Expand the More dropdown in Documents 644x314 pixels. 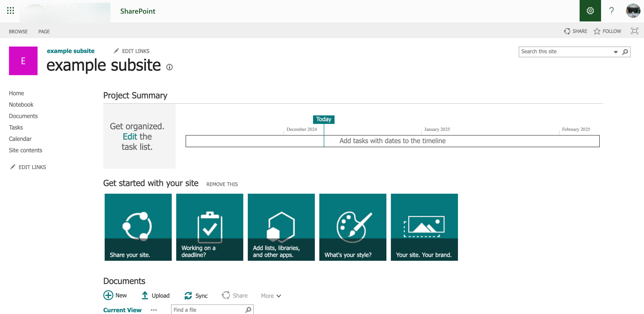271,296
